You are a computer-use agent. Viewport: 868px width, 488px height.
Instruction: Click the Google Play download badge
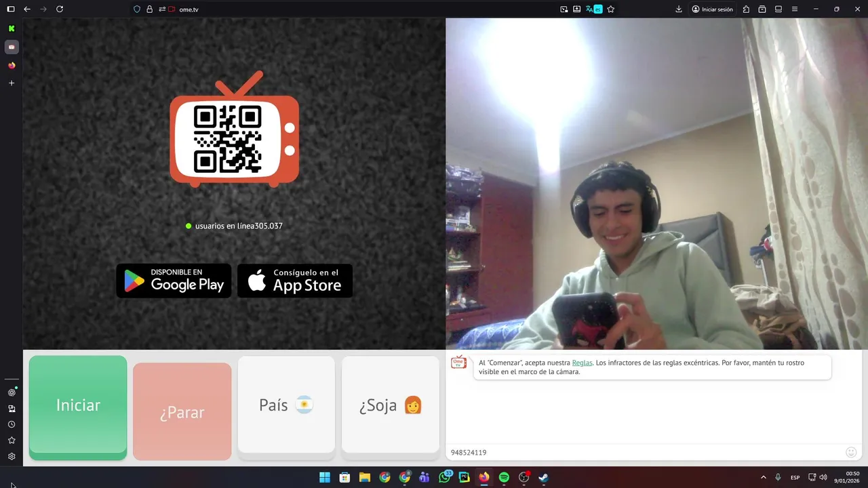174,281
